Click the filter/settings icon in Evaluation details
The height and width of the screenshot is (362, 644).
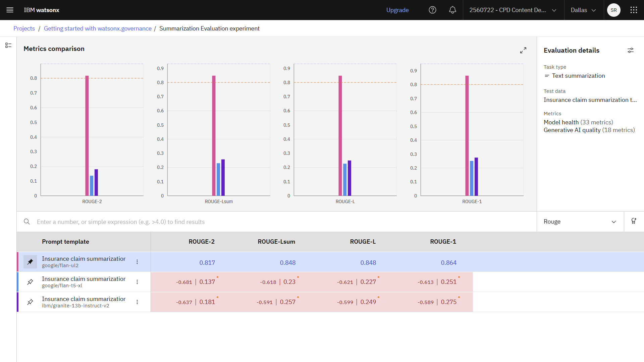[x=631, y=50]
